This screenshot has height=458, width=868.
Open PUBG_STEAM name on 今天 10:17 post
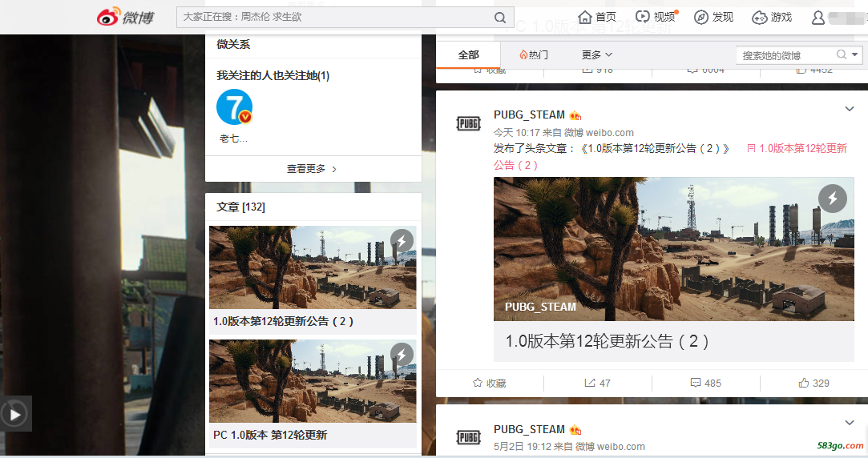point(529,115)
